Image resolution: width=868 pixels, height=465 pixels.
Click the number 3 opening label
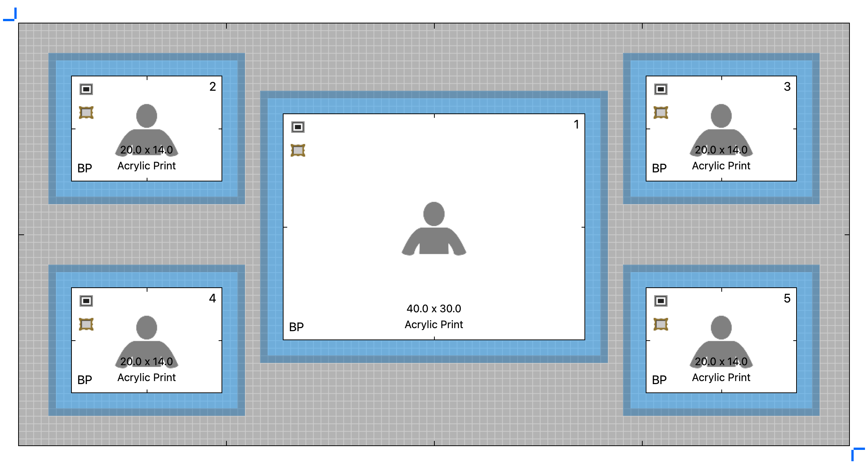pos(787,87)
